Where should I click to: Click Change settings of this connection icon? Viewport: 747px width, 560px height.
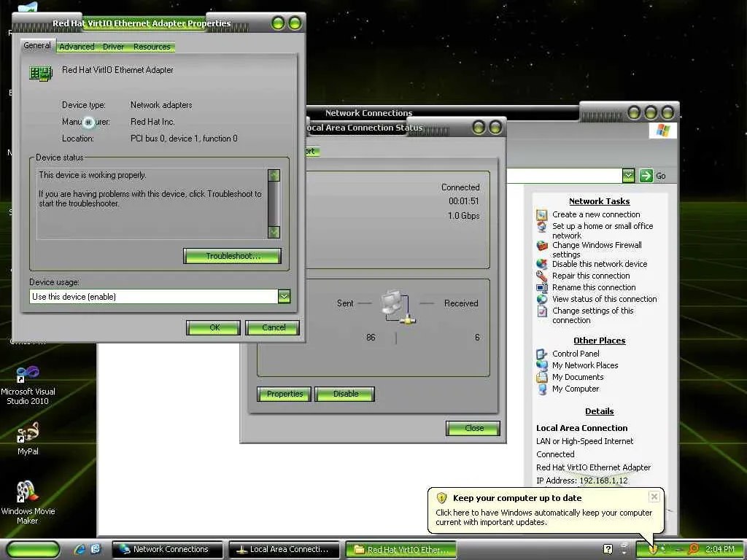click(542, 311)
